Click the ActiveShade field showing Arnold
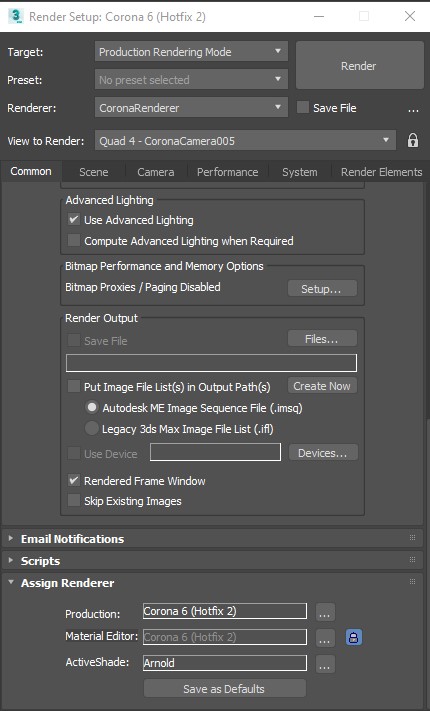Image resolution: width=430 pixels, height=711 pixels. click(225, 663)
